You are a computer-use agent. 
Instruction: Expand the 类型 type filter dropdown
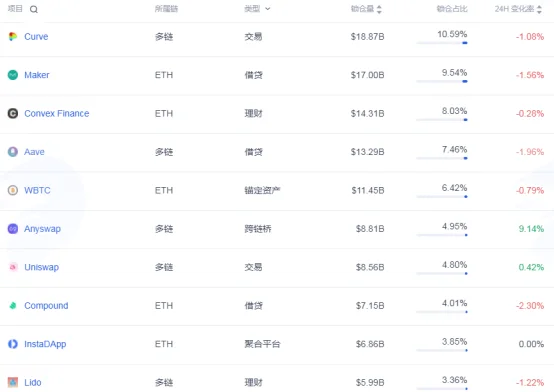pyautogui.click(x=267, y=9)
